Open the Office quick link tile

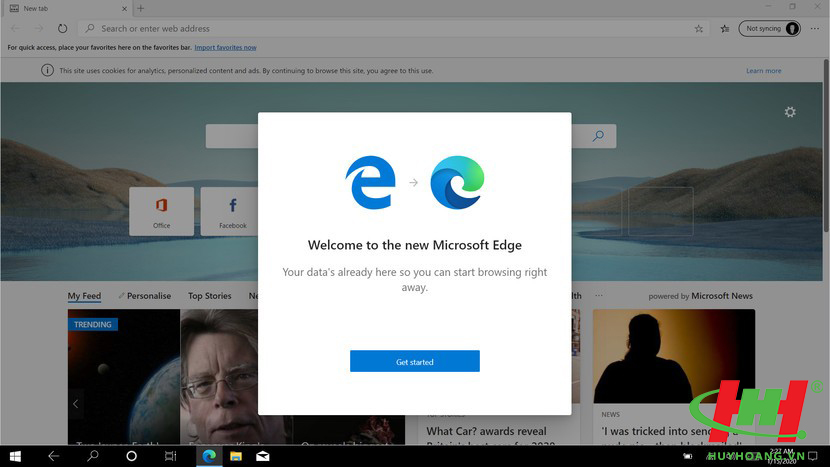pyautogui.click(x=161, y=211)
